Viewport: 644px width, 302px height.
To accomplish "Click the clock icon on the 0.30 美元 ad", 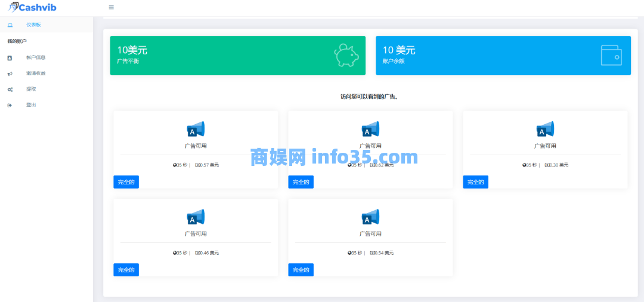I will click(x=524, y=165).
